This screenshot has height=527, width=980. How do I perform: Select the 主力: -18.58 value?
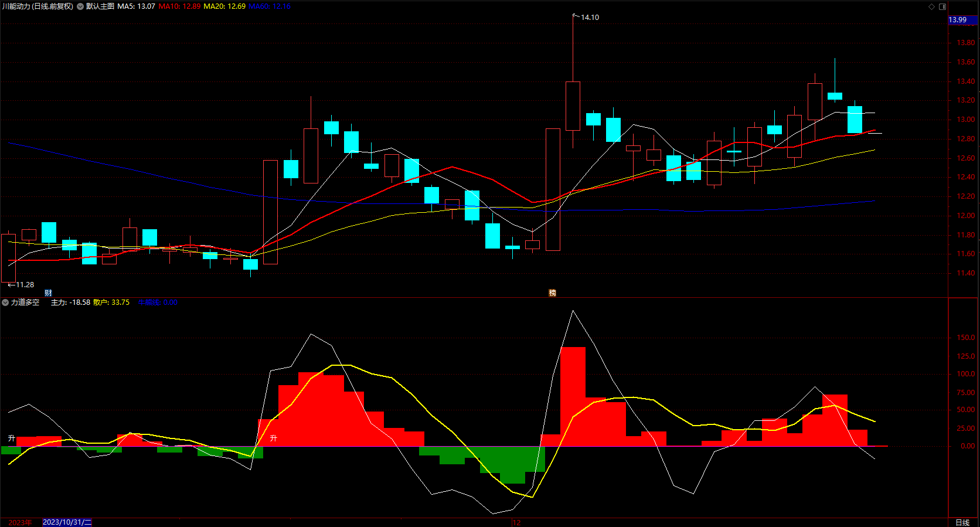(x=71, y=302)
